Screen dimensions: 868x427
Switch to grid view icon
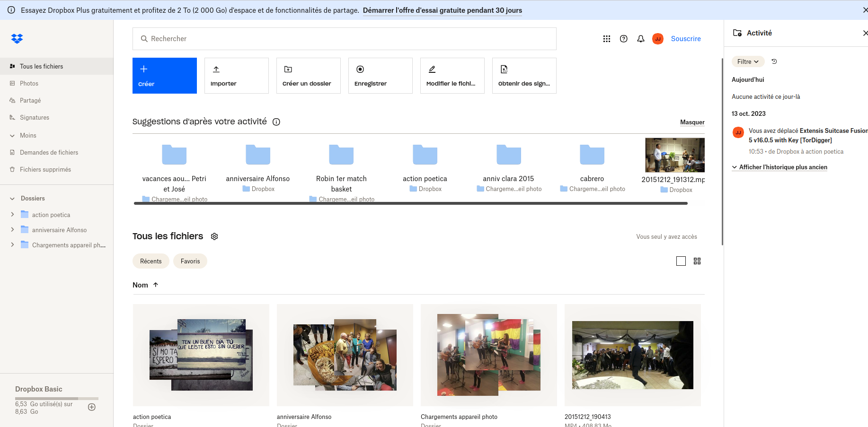tap(697, 261)
